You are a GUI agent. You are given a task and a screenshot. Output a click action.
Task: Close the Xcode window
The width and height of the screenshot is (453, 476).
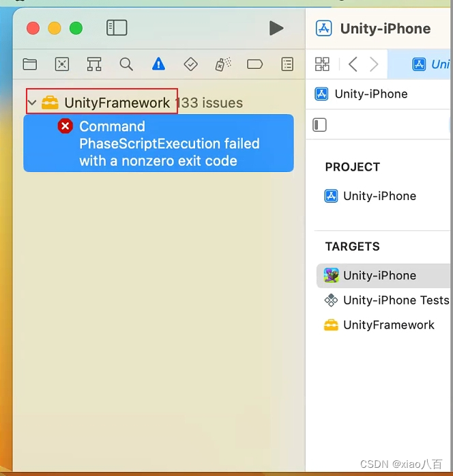(x=33, y=28)
